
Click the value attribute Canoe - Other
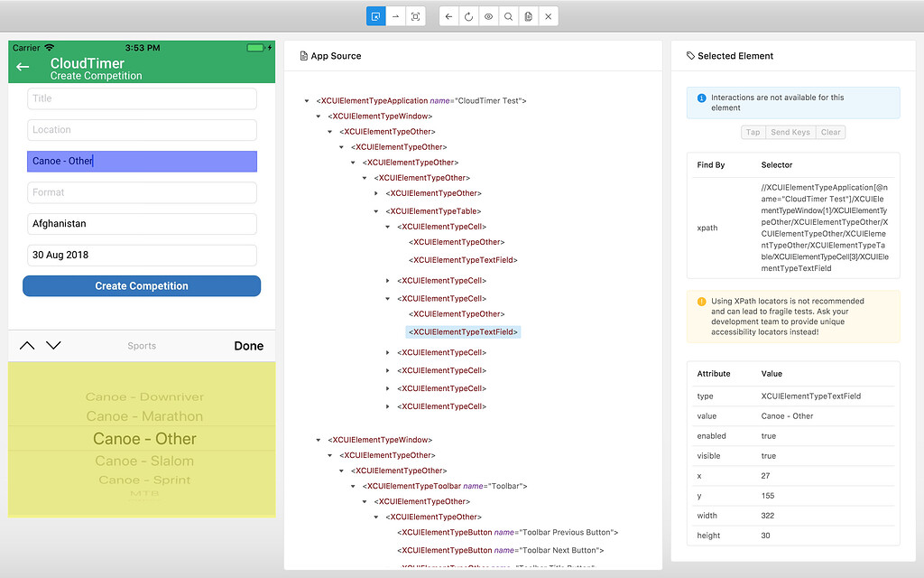point(787,416)
